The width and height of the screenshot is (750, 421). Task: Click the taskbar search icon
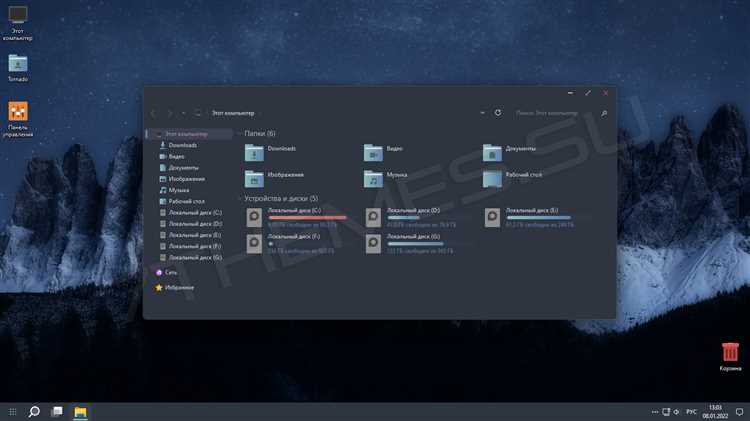click(34, 411)
